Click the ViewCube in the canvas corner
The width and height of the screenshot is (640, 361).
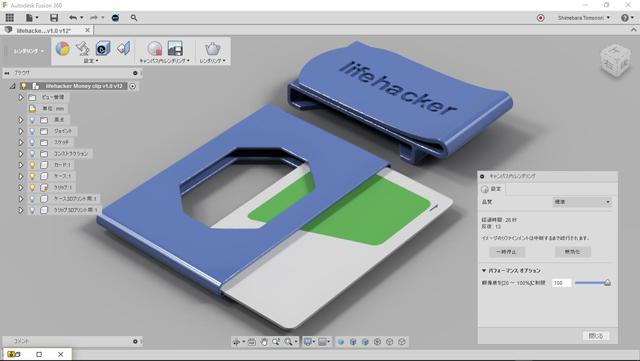[615, 61]
